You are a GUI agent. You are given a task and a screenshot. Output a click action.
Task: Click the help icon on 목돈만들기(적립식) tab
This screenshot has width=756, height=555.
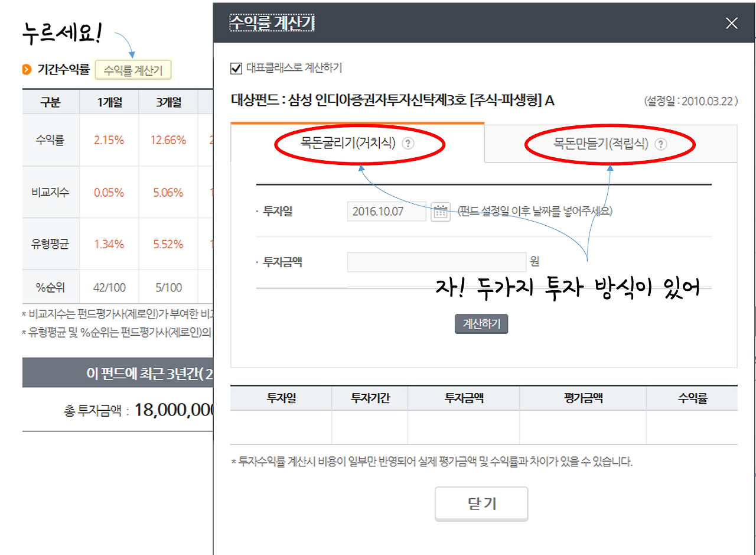pos(661,143)
